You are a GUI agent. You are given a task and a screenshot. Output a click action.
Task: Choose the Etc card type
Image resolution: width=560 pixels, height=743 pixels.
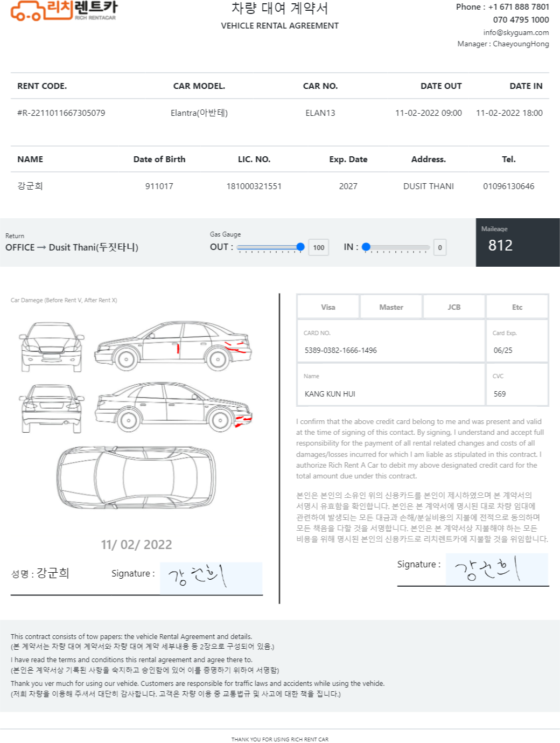517,307
